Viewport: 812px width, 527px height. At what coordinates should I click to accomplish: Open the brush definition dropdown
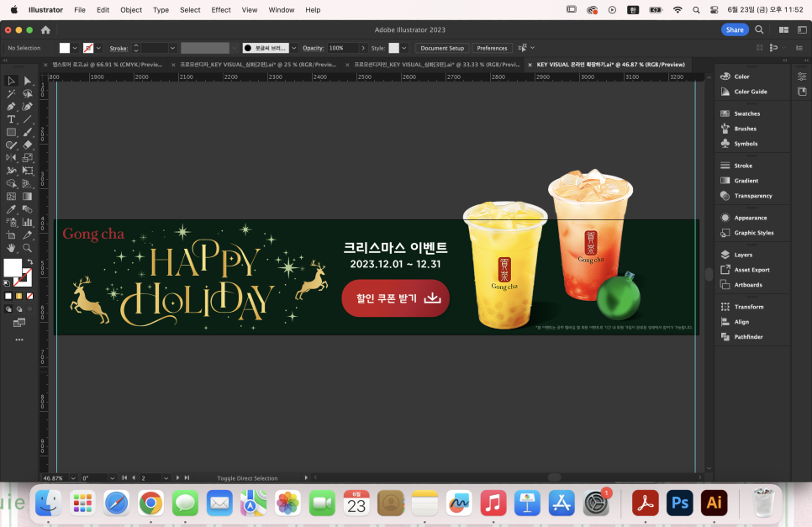tap(294, 48)
